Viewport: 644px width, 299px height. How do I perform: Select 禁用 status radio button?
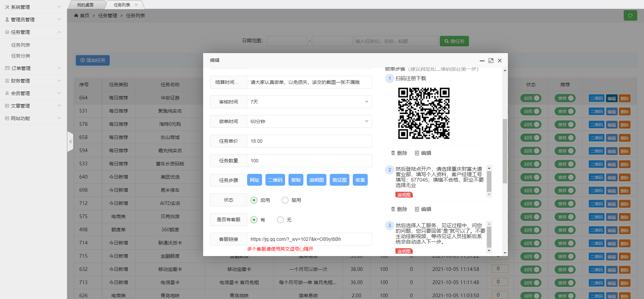point(285,200)
